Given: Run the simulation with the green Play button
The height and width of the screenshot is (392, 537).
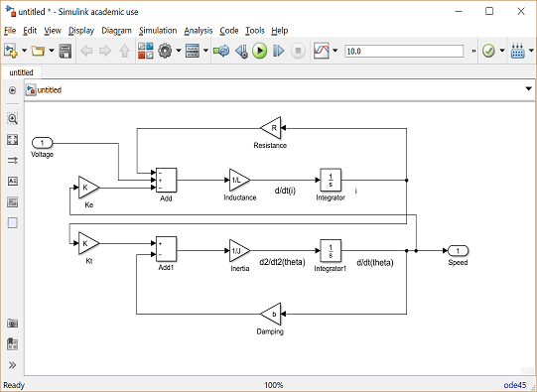Looking at the screenshot, I should tap(260, 51).
